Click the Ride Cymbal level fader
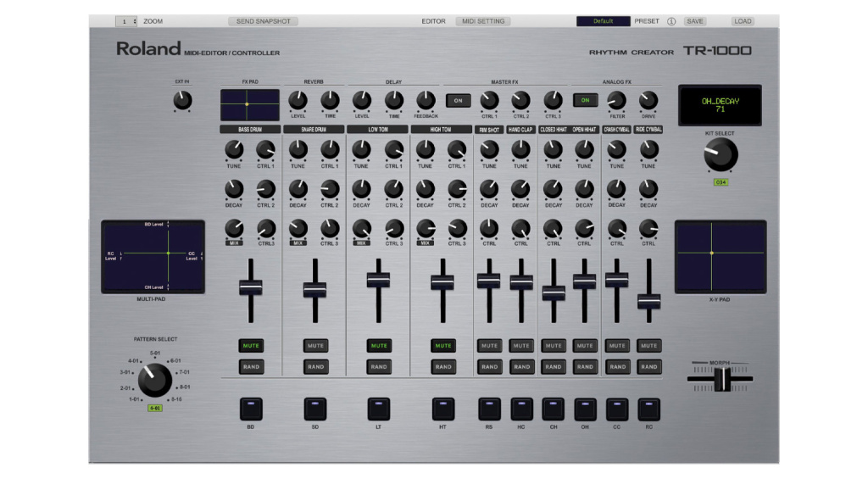Image resolution: width=868 pixels, height=479 pixels. point(648,302)
